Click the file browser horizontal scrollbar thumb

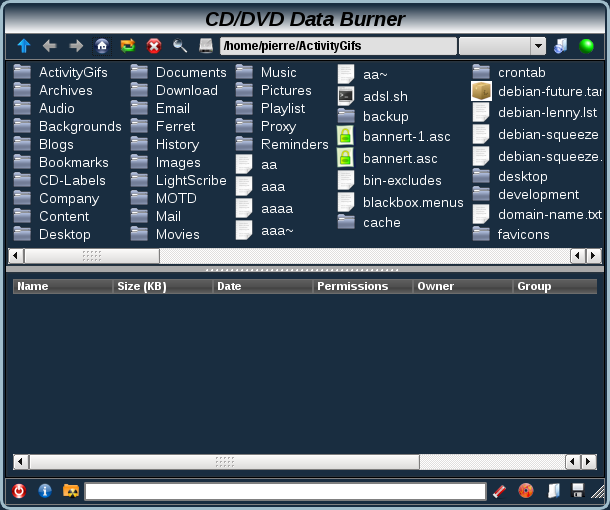92,256
